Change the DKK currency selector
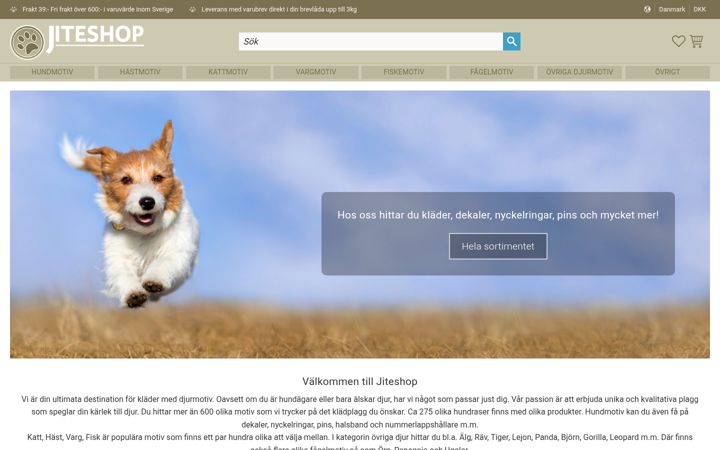 (x=699, y=9)
